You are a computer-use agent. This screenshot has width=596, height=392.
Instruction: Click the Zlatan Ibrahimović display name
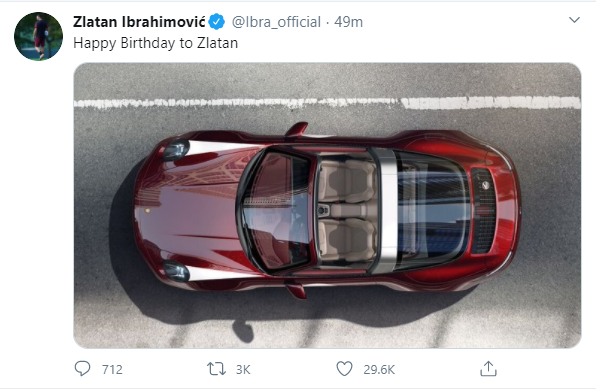[x=139, y=22]
